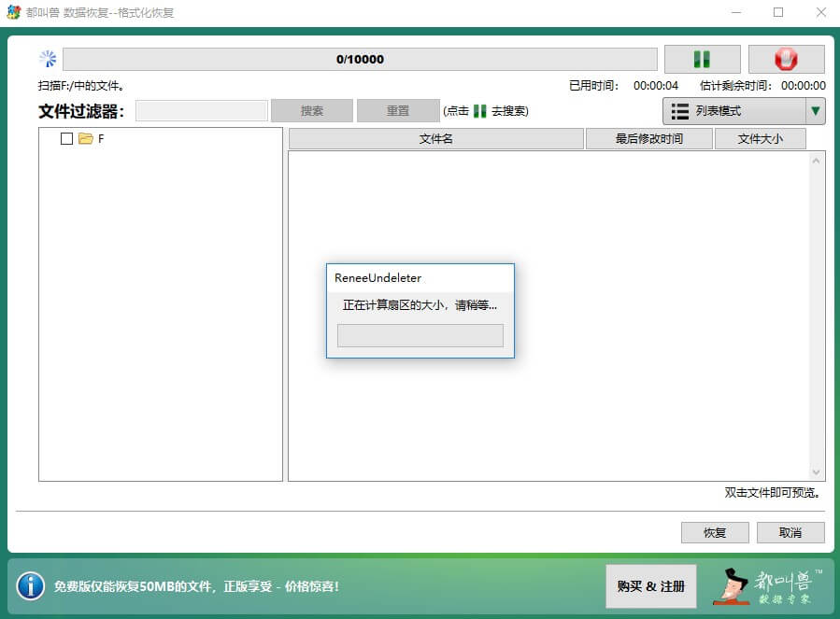The height and width of the screenshot is (619, 840).
Task: Click the 0/10000 scan progress bar
Action: click(360, 59)
